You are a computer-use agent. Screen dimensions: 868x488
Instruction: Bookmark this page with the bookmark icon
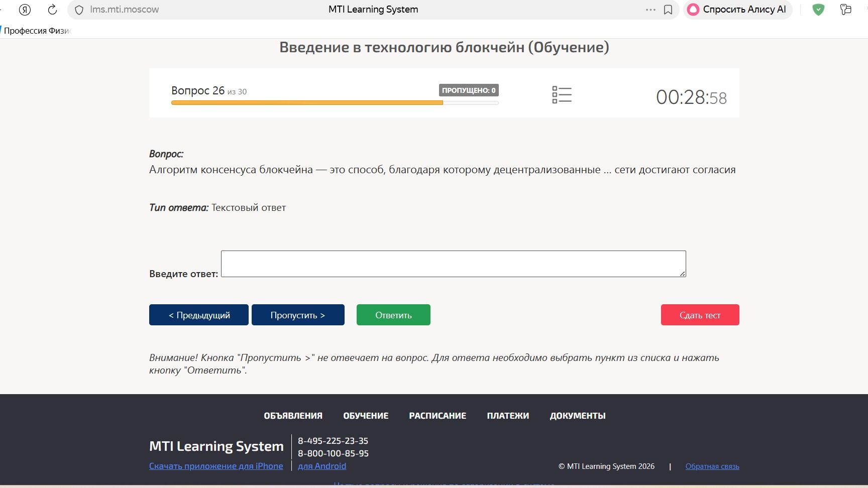tap(668, 10)
